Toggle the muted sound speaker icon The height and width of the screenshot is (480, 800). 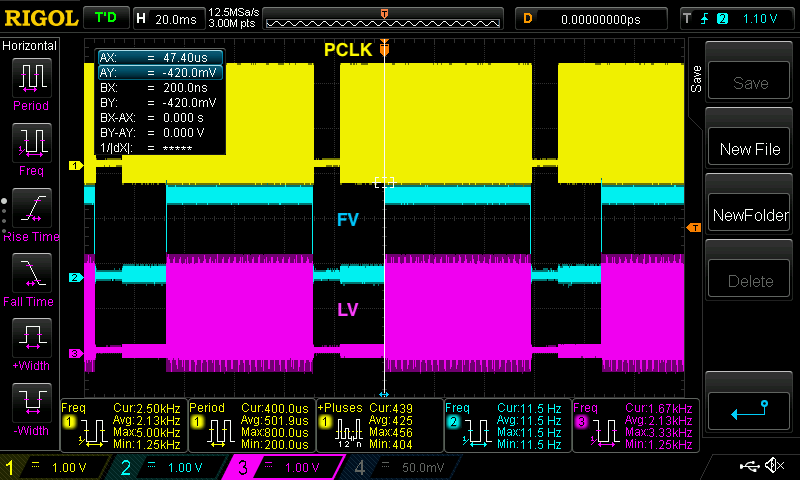click(x=774, y=465)
